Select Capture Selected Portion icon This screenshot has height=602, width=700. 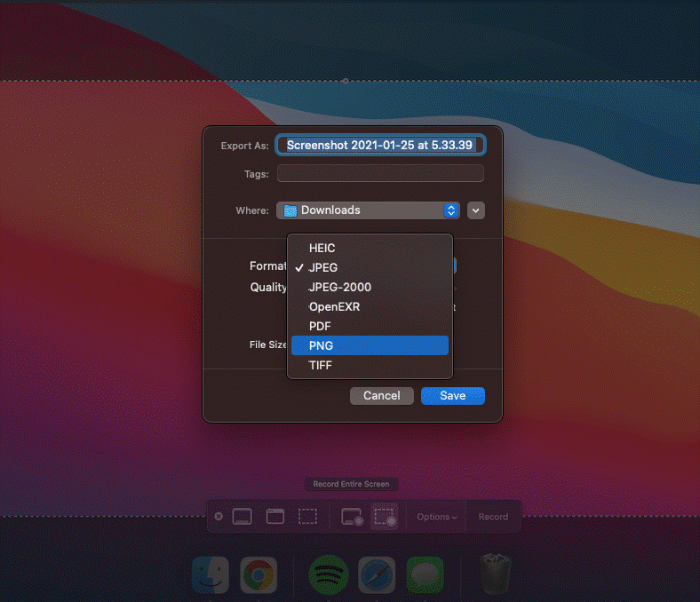(x=307, y=517)
